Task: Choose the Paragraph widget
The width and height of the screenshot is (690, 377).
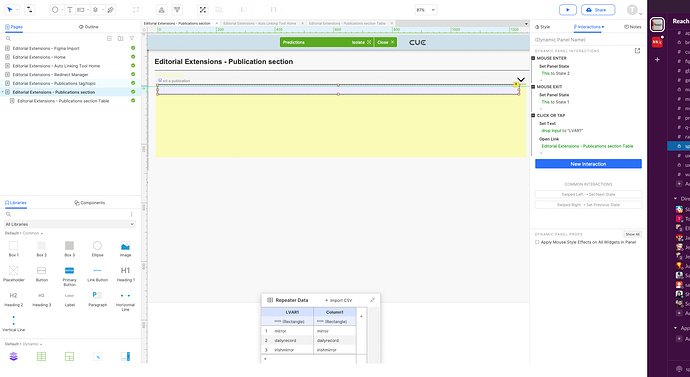Action: tap(97, 298)
